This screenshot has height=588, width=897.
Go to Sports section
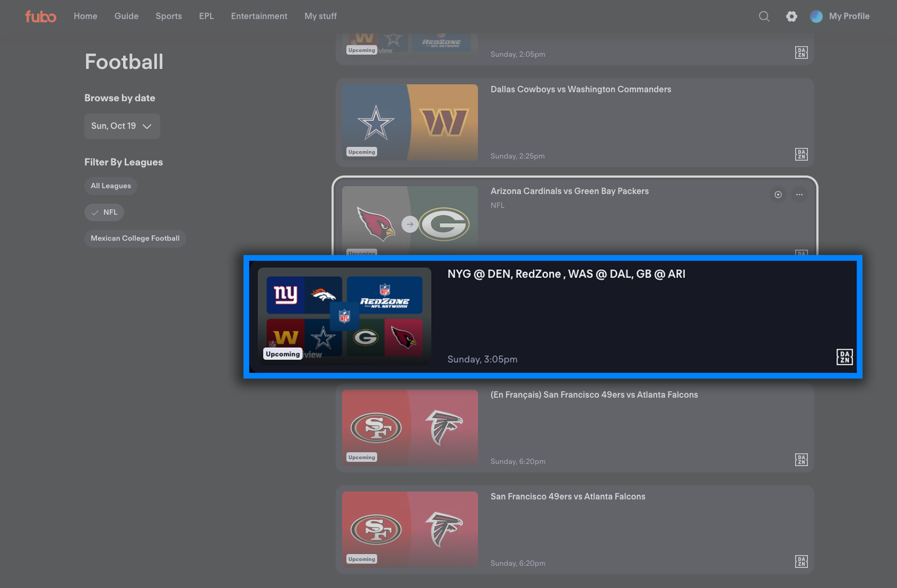coord(169,16)
